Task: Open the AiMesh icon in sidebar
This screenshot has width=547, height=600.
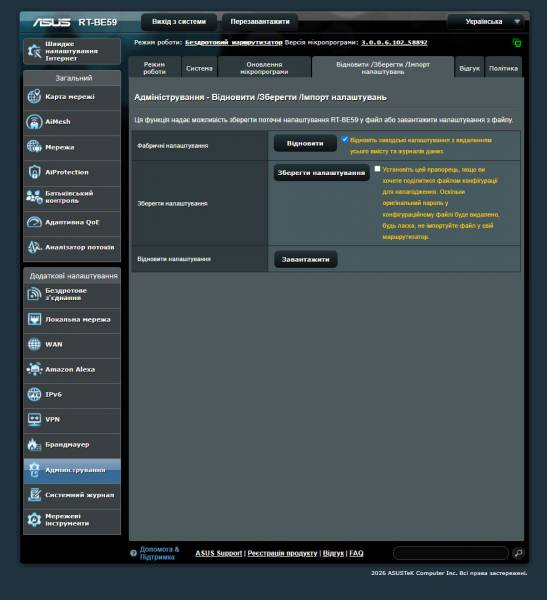Action: tap(34, 122)
